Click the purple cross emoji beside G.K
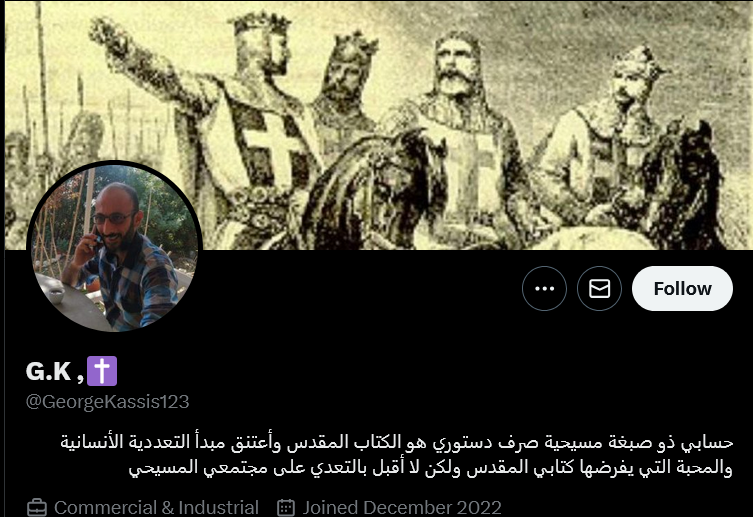 102,371
